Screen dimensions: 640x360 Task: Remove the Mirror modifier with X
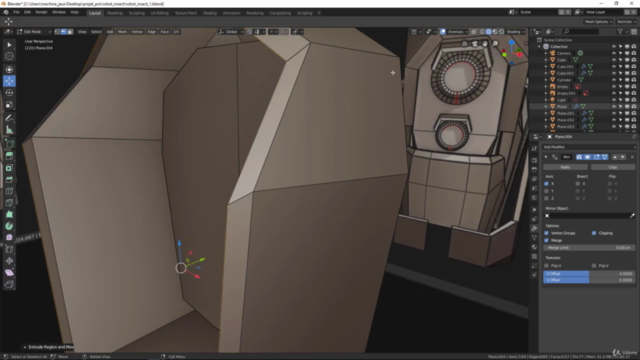point(632,157)
